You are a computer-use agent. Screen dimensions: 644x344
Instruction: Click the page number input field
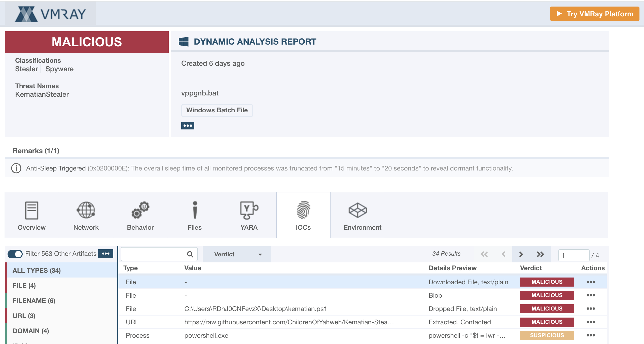574,255
